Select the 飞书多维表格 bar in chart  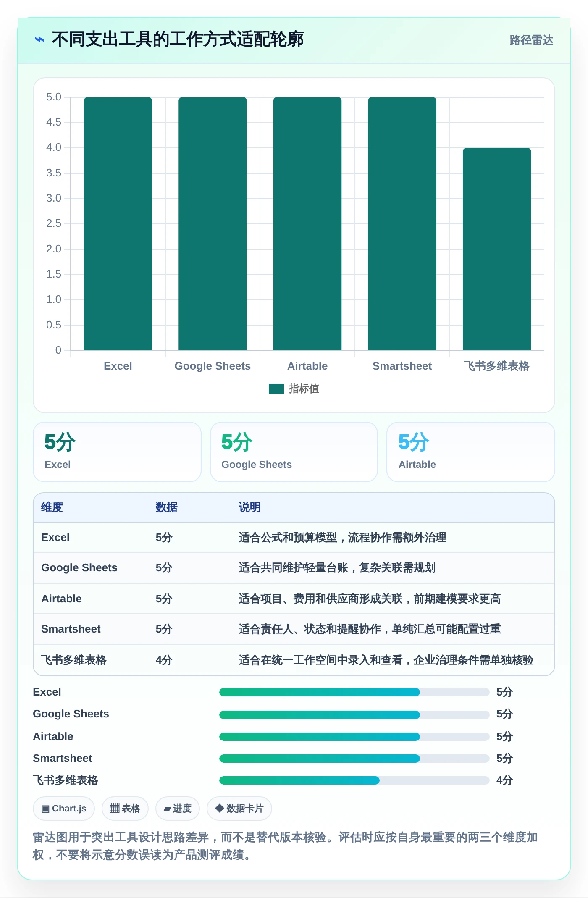coord(497,249)
